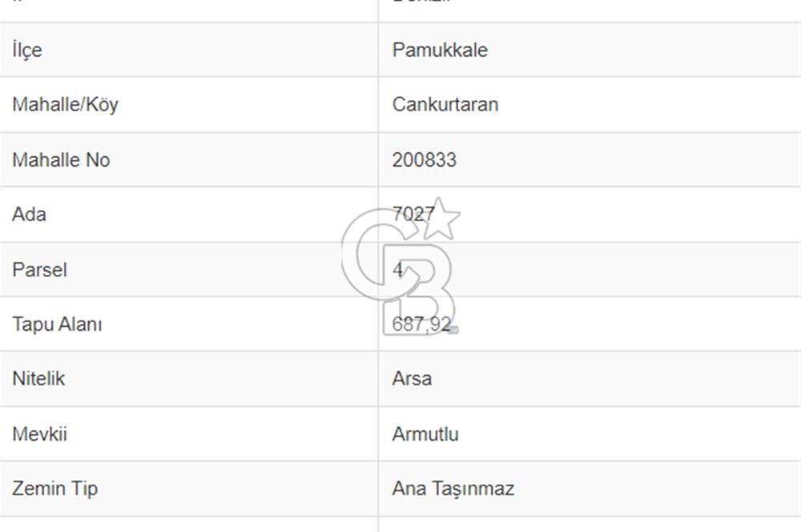Select the 200833 neighborhood number

click(x=424, y=160)
